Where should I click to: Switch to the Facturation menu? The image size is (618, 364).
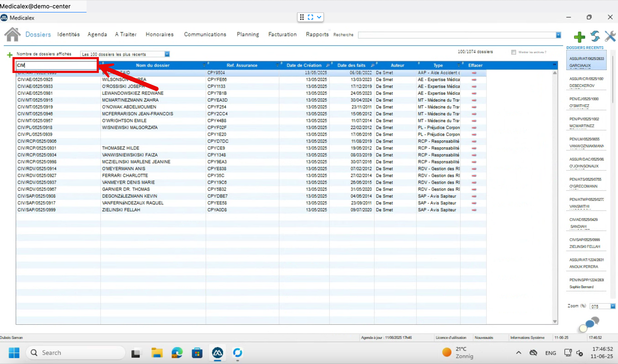pyautogui.click(x=282, y=34)
